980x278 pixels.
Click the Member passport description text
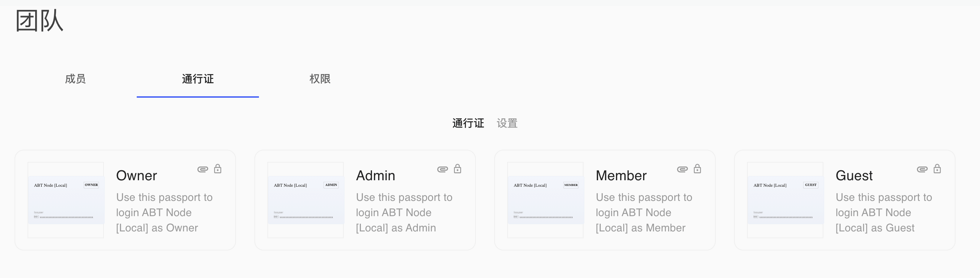(x=644, y=213)
